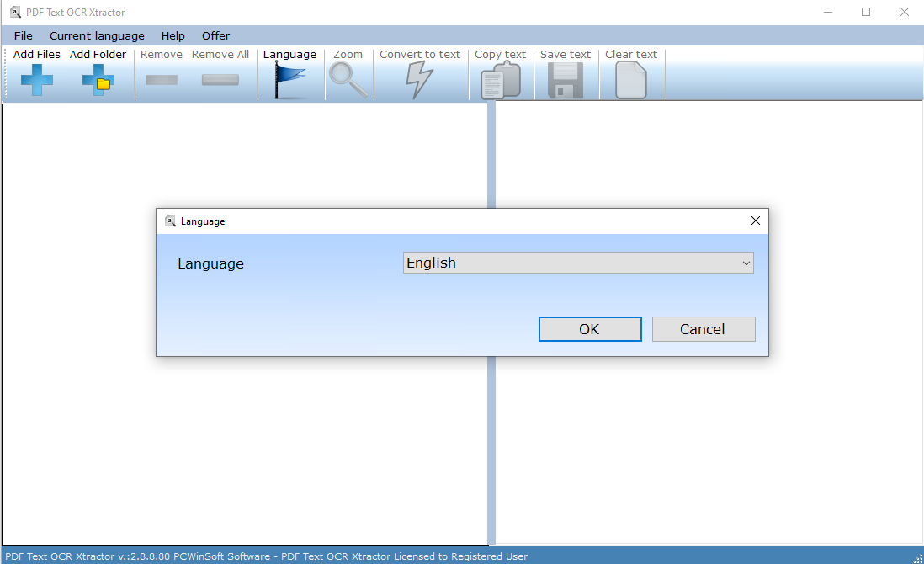924x564 pixels.
Task: Click the Language dialog title bar icon
Action: point(170,221)
